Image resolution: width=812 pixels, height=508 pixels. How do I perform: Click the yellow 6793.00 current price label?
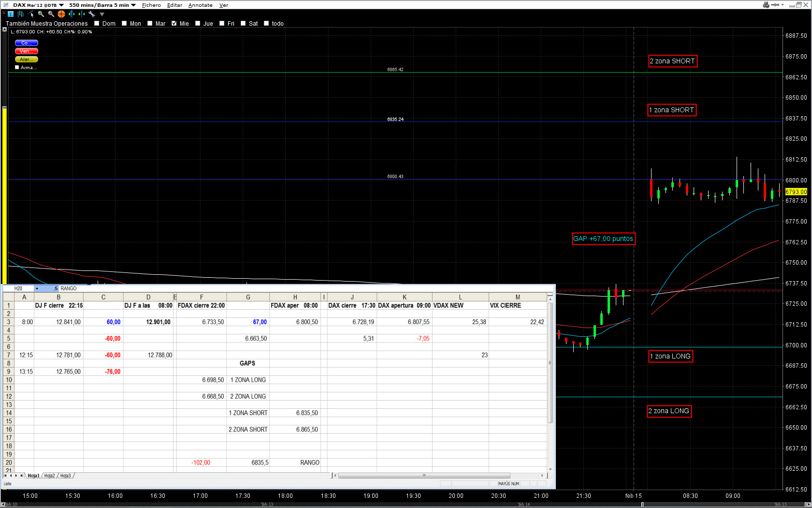coord(796,192)
